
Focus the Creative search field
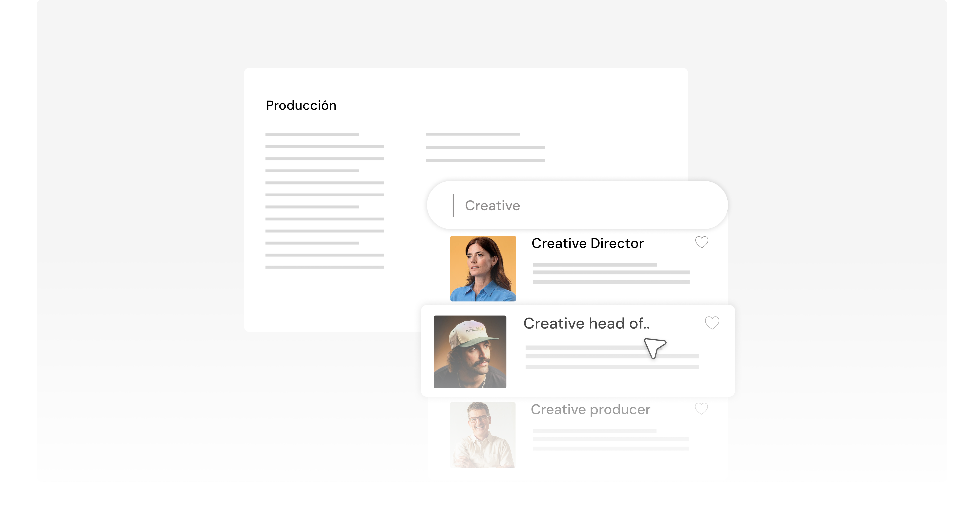tap(577, 205)
